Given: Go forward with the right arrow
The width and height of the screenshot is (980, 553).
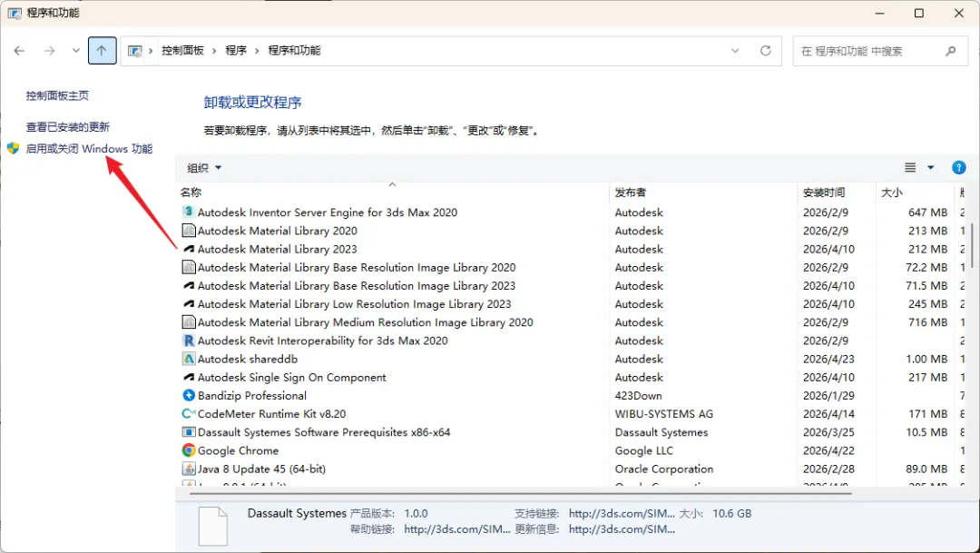Looking at the screenshot, I should (50, 51).
